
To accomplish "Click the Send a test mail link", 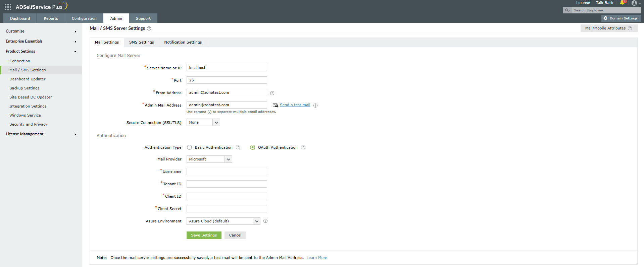I will coord(295,105).
